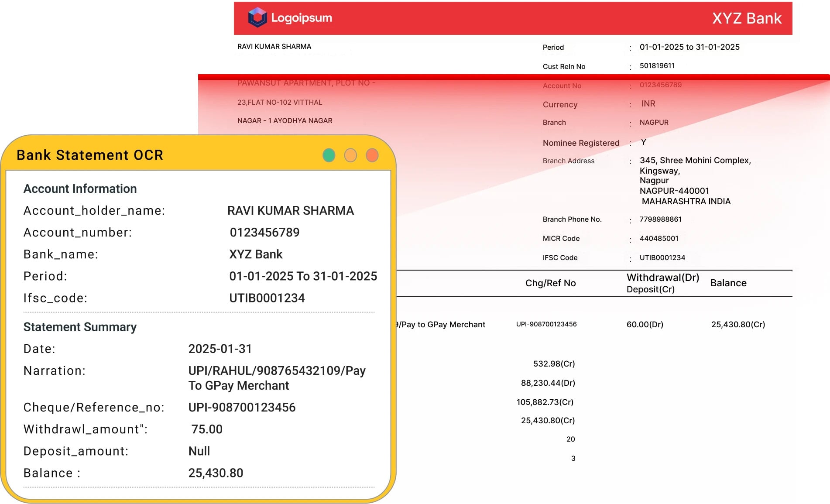Click IFSC code UTIB0001234 on statement
This screenshot has width=830, height=504.
coord(662,257)
